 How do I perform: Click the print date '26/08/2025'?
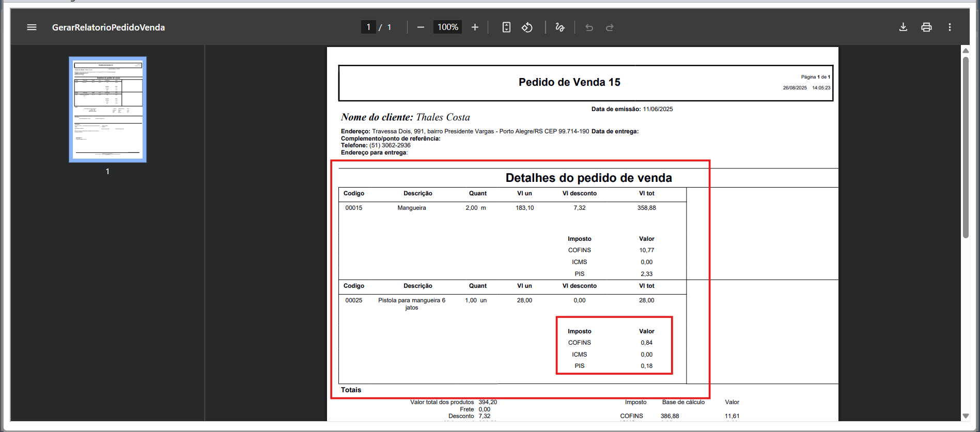[x=795, y=88]
